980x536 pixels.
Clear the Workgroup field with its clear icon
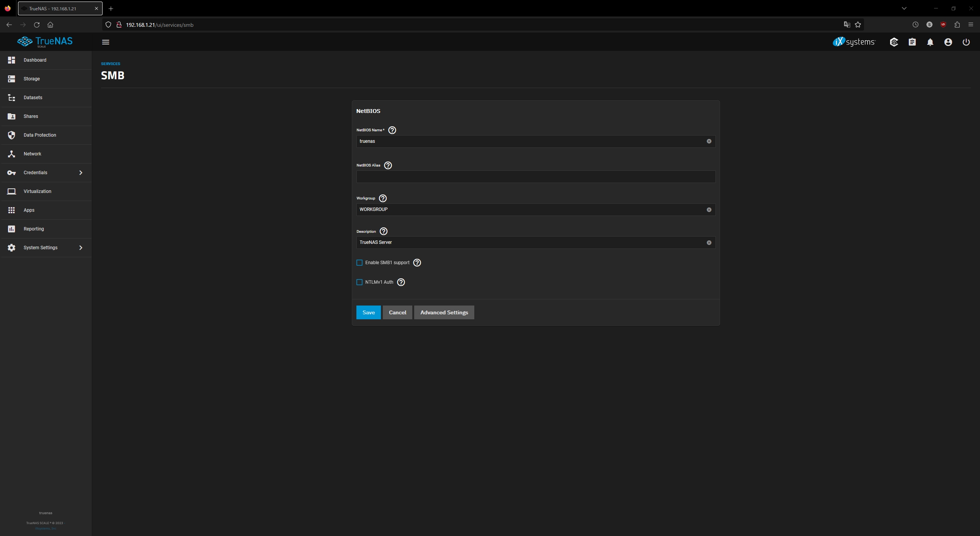[x=709, y=209]
